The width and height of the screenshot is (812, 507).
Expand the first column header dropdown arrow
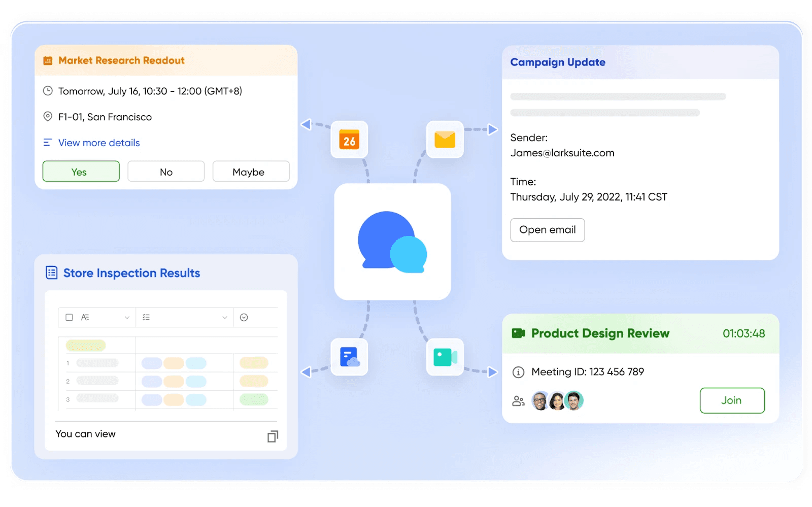pos(127,318)
